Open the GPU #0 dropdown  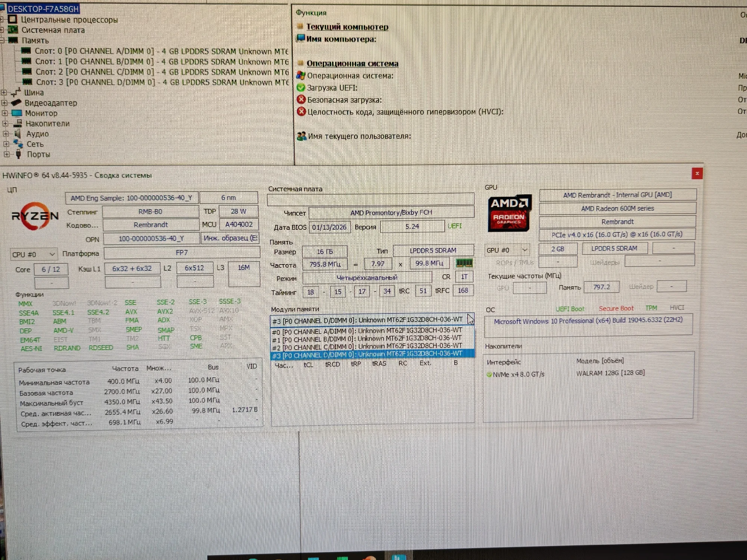point(507,250)
